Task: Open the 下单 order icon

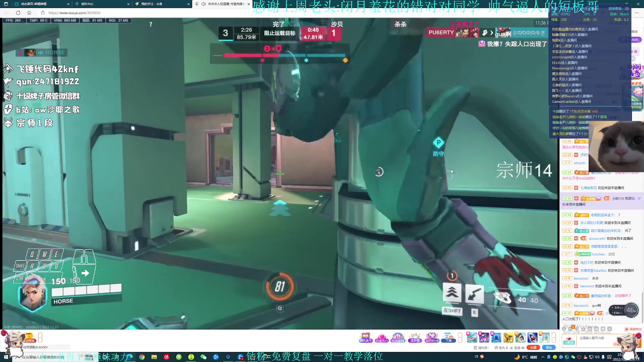Action: tap(448, 338)
